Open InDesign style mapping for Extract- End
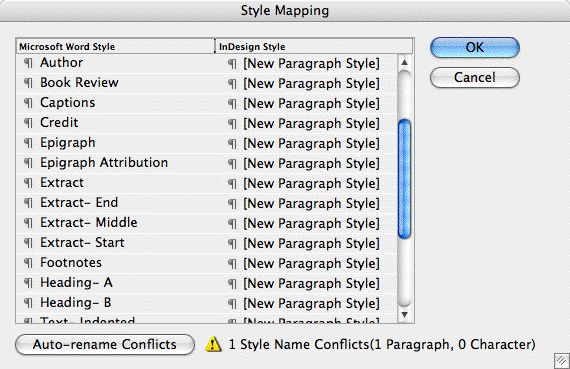570x369 pixels. pyautogui.click(x=312, y=204)
